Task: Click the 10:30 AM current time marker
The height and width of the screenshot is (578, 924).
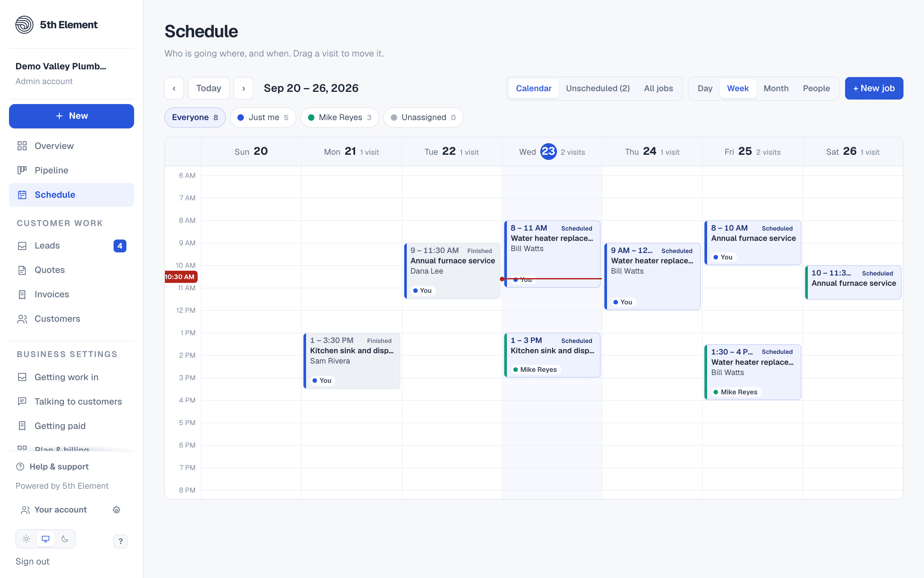Action: coord(181,277)
